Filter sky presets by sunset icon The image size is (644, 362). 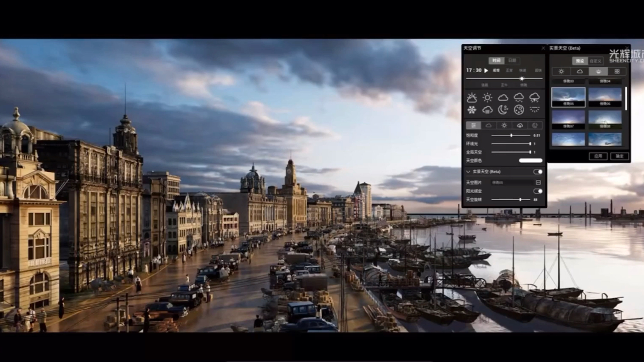598,71
